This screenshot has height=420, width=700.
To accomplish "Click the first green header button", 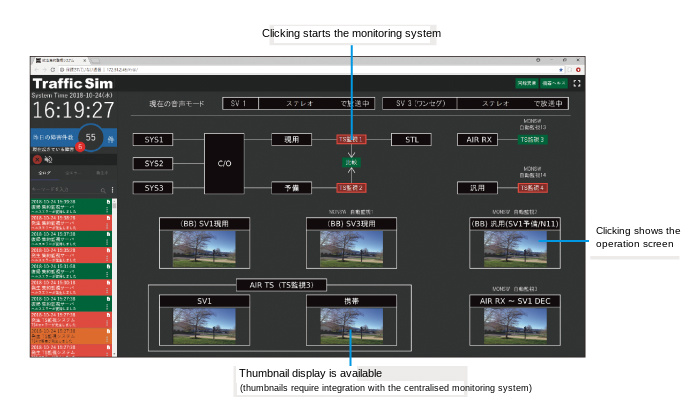I will click(527, 83).
